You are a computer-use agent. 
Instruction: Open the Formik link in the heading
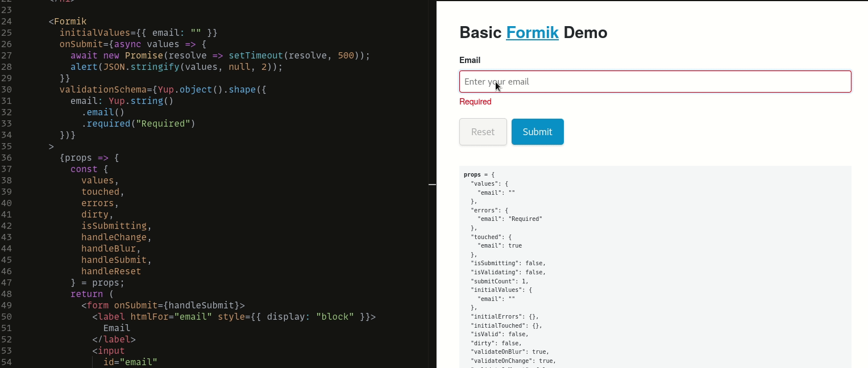point(532,33)
